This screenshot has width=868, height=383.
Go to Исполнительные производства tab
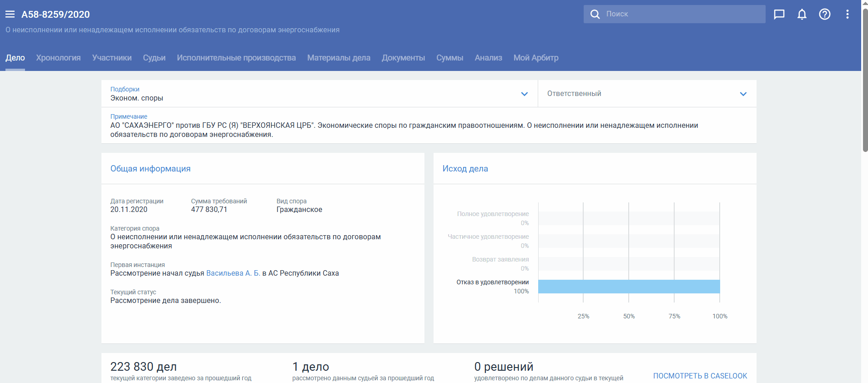(x=236, y=58)
